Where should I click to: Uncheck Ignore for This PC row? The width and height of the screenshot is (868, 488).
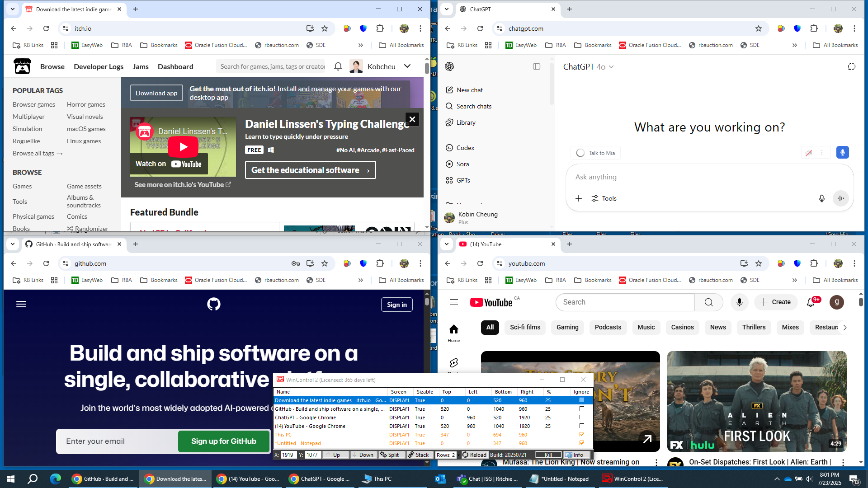(582, 435)
